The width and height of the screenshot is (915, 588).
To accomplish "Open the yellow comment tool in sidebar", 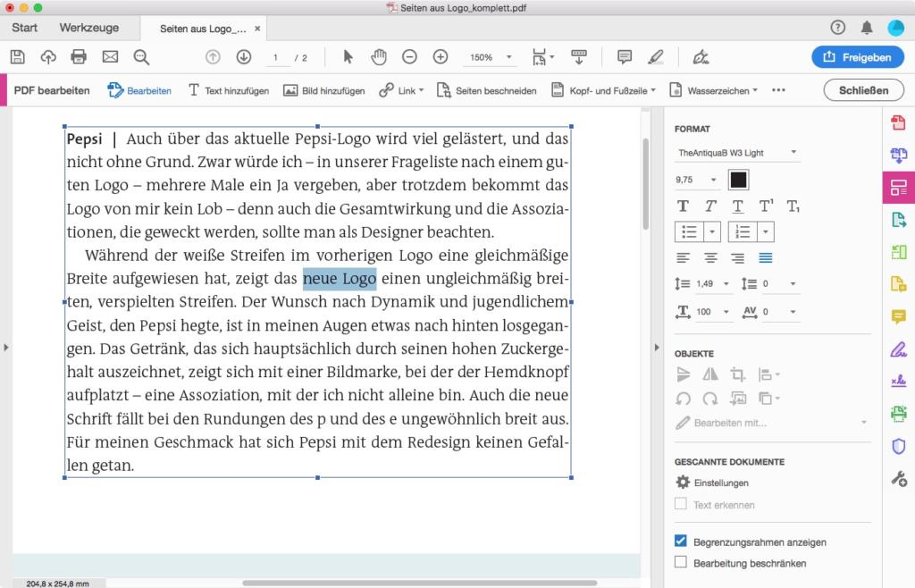I will (x=898, y=316).
